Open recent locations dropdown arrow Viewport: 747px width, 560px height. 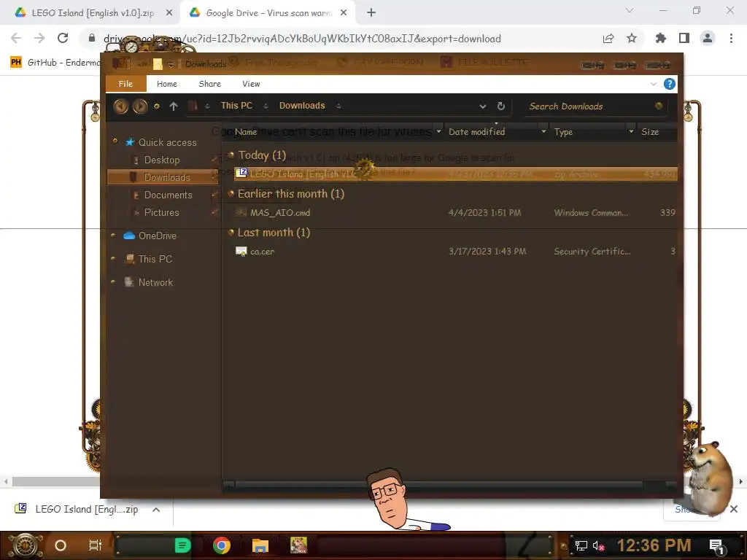pos(156,106)
